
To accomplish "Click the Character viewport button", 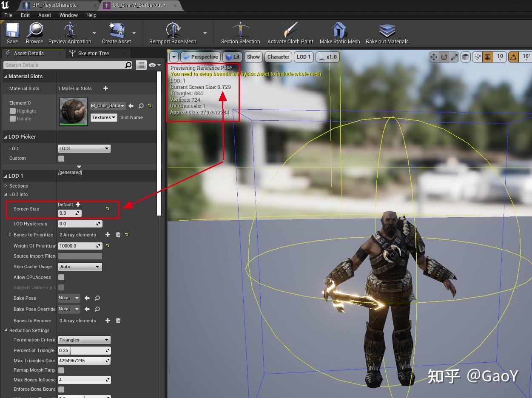I will (x=278, y=57).
